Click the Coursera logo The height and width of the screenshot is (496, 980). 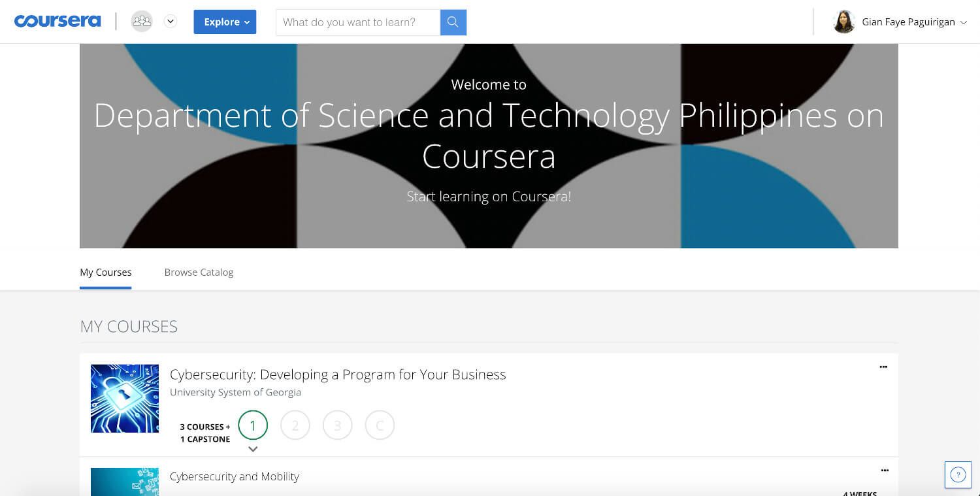click(57, 22)
